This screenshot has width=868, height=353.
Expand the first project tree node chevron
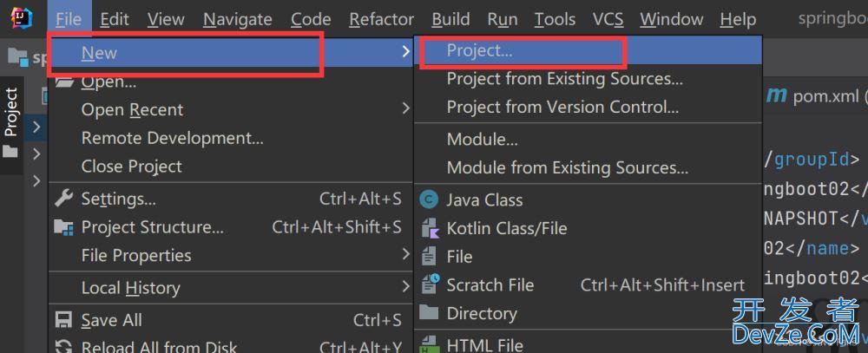(36, 127)
